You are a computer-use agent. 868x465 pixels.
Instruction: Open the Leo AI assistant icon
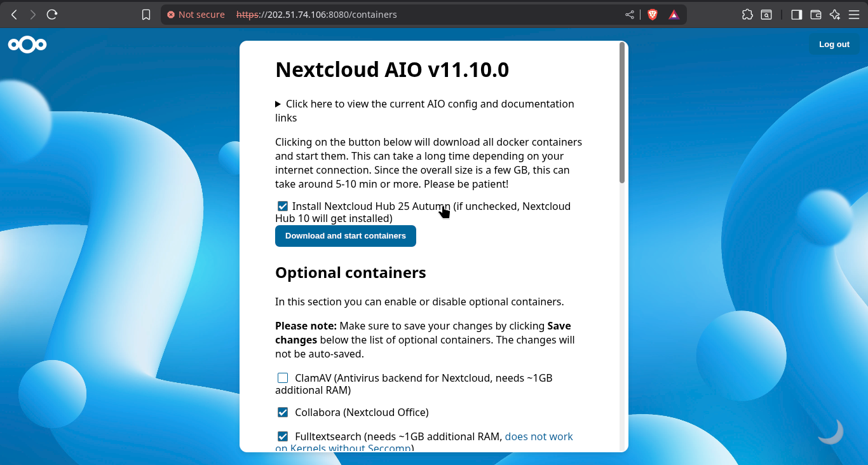pos(835,15)
